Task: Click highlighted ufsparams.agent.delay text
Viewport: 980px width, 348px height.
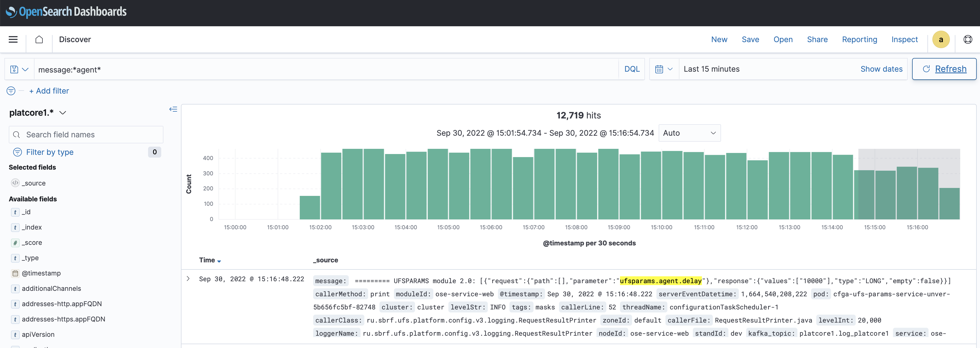Action: 661,281
